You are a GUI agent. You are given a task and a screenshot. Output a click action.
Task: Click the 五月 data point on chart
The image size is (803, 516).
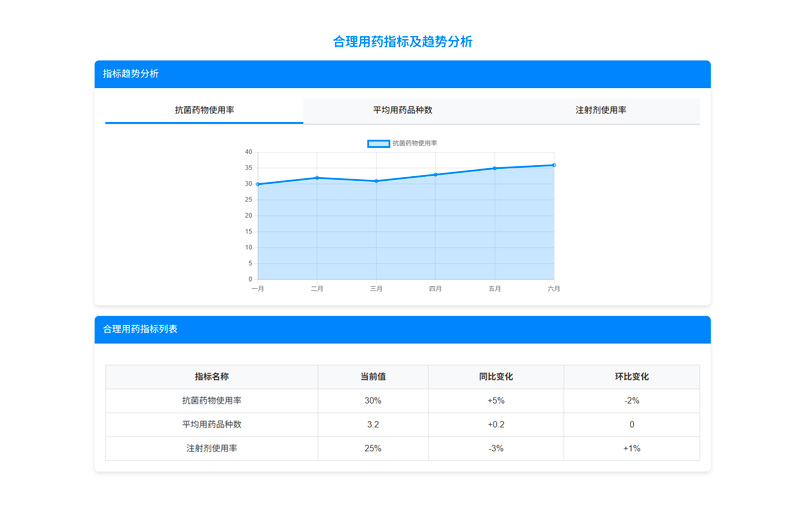coord(495,168)
